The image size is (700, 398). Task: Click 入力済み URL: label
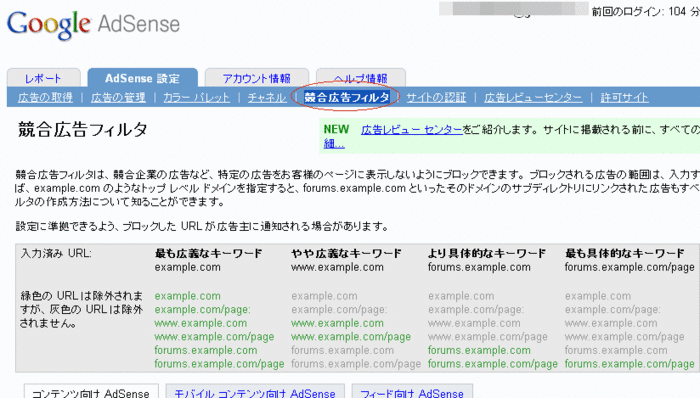[x=56, y=253]
